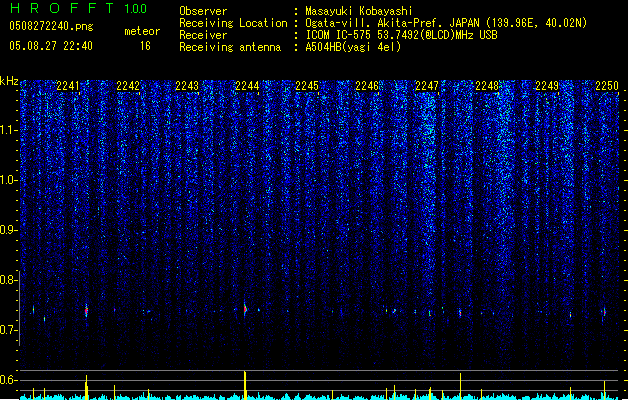Click the 0.6 kHz axis label
This screenshot has width=629, height=400.
point(8,380)
